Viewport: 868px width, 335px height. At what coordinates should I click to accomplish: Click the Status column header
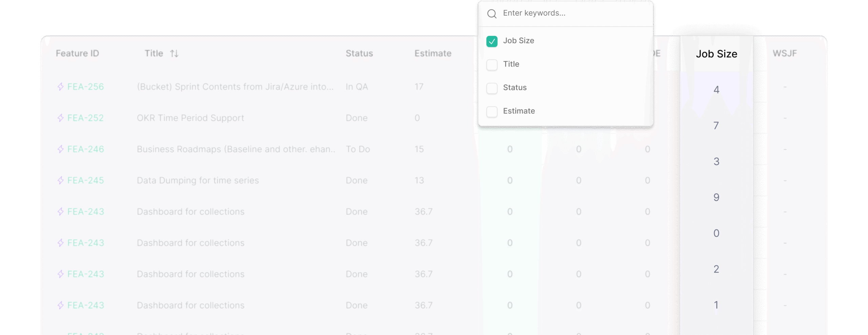[359, 53]
